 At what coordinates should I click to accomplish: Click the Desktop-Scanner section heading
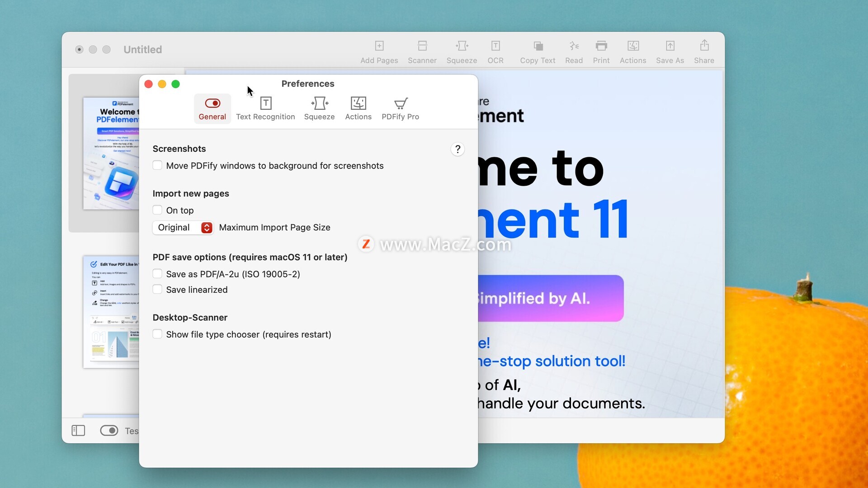pyautogui.click(x=190, y=317)
